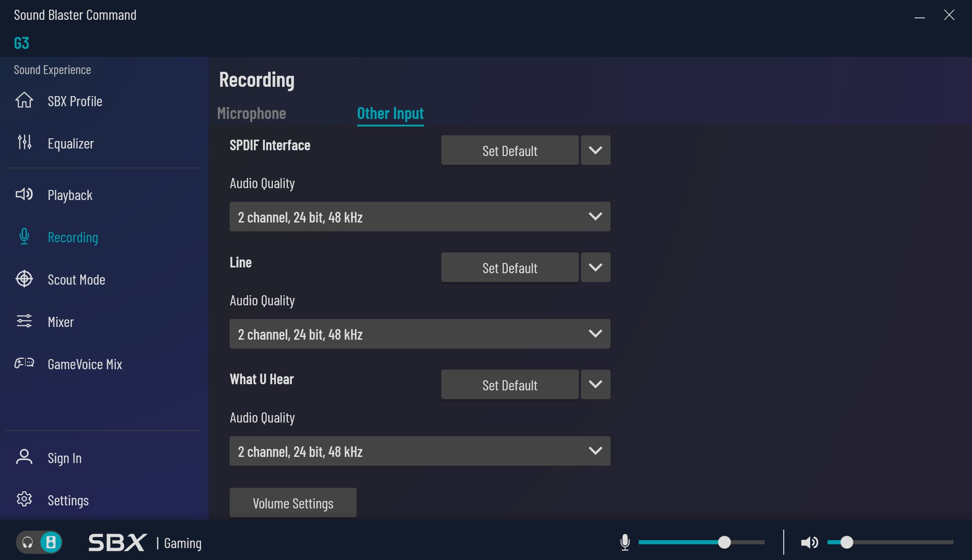Toggle headphone/speaker output switch at bottom left
The height and width of the screenshot is (560, 972).
point(39,542)
